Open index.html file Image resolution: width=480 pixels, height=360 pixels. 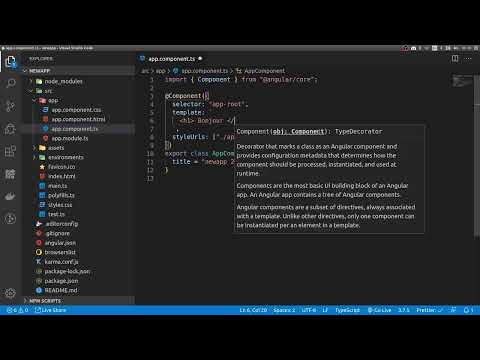coord(62,176)
